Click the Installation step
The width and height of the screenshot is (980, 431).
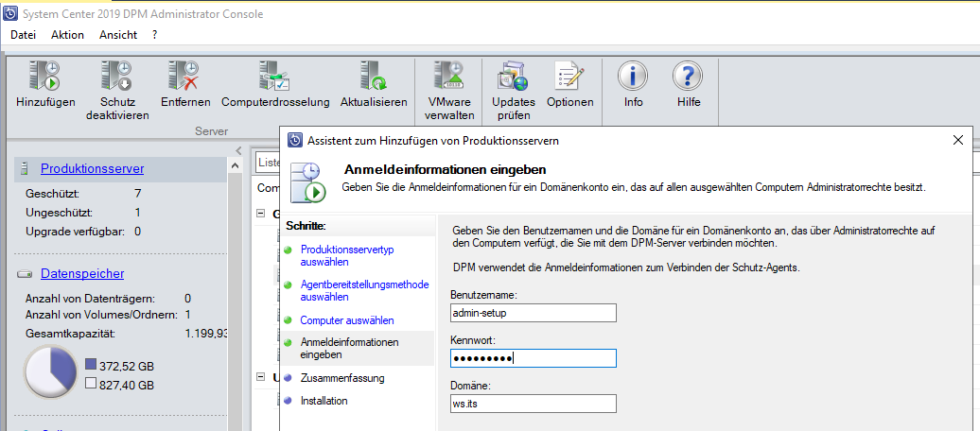point(324,401)
